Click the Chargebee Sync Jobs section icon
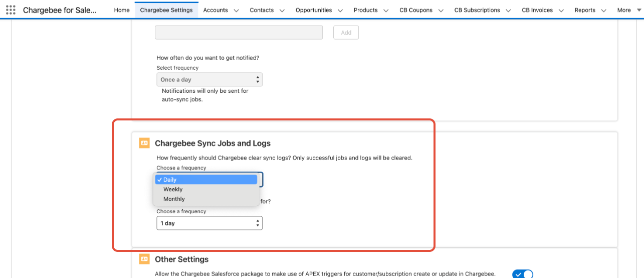Image resolution: width=644 pixels, height=278 pixels. pos(144,143)
